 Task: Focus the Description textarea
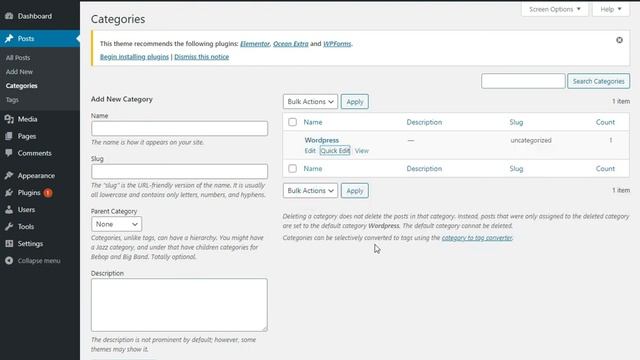(180, 305)
